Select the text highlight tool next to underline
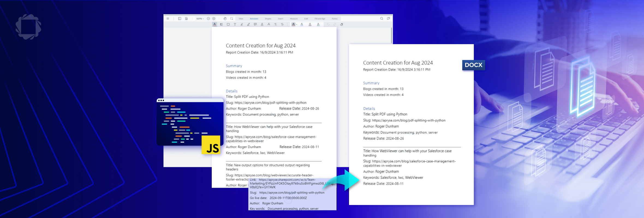Screen dimensions: 644x218 (x=221, y=24)
